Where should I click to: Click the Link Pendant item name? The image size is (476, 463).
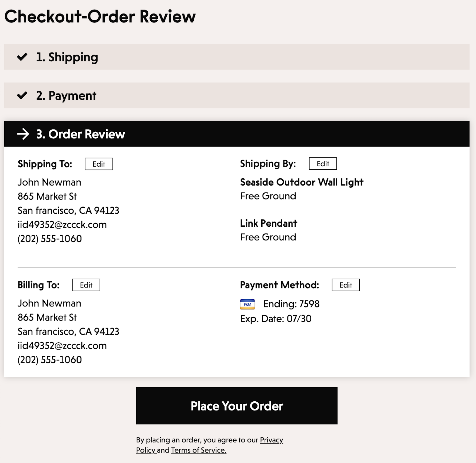tap(269, 223)
